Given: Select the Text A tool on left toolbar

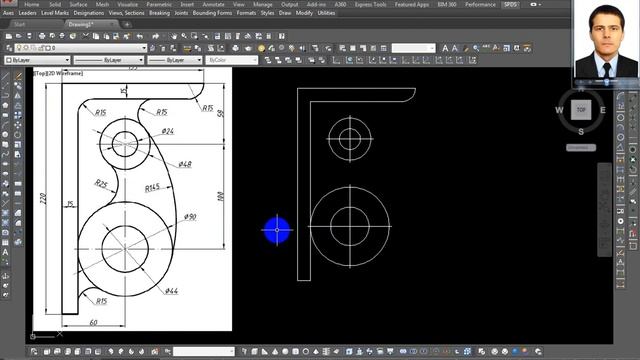Looking at the screenshot, I should pos(5,252).
